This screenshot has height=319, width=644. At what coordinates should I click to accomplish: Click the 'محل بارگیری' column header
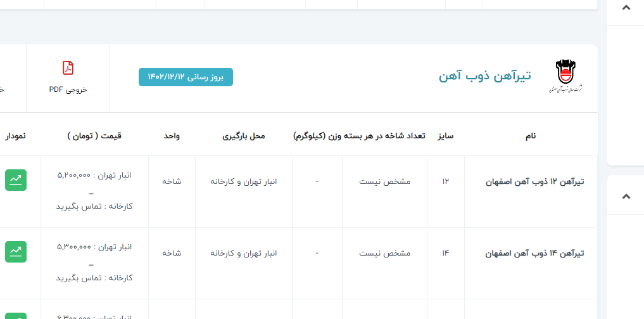coord(244,136)
